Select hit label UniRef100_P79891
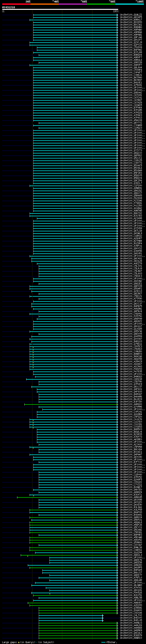Image resolution: width=146 pixels, height=644 pixels. pyautogui.click(x=131, y=203)
